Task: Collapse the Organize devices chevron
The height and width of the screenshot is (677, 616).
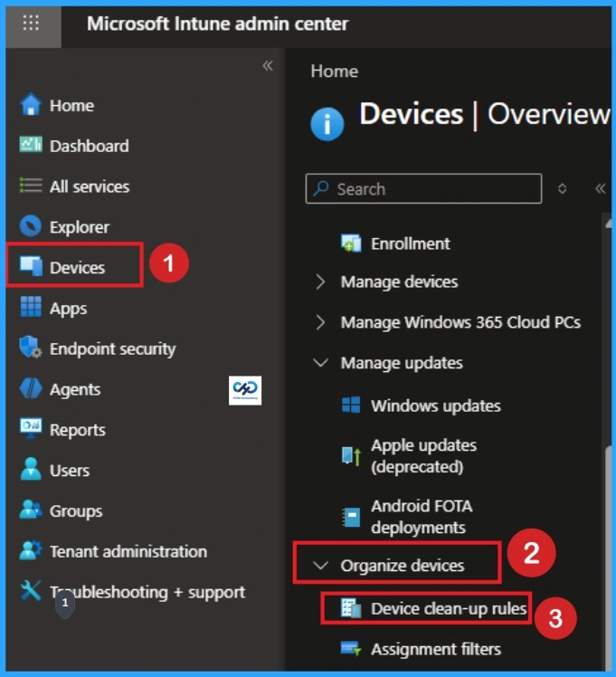Action: pos(320,565)
